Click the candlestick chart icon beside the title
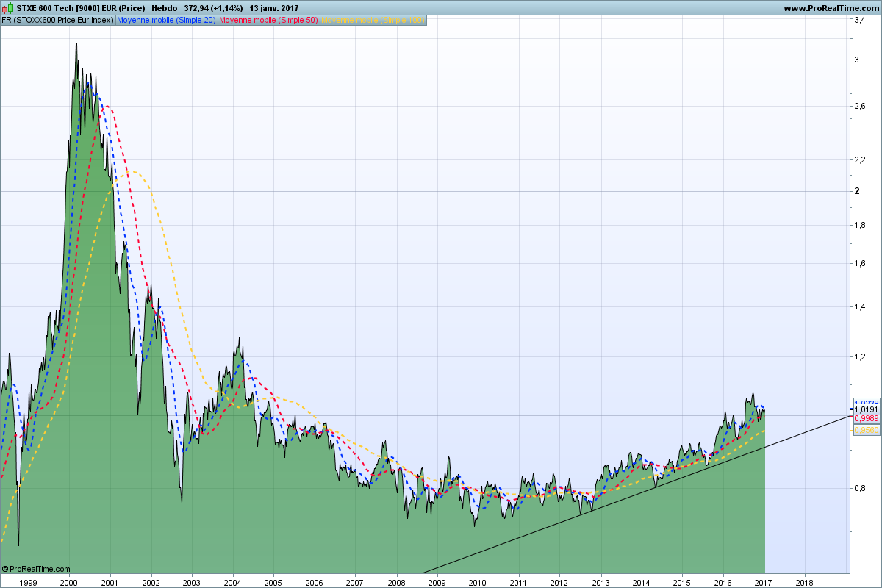882x588 pixels. [7, 8]
